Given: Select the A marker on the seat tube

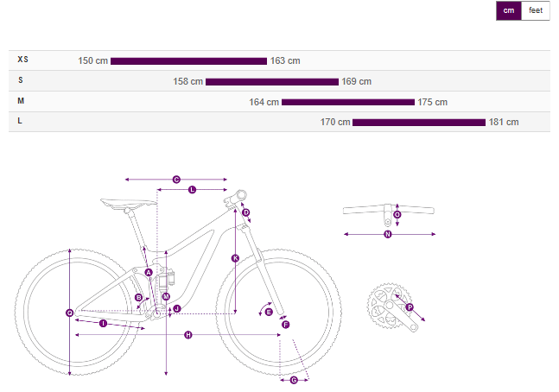Looking at the screenshot, I should click(x=149, y=272).
